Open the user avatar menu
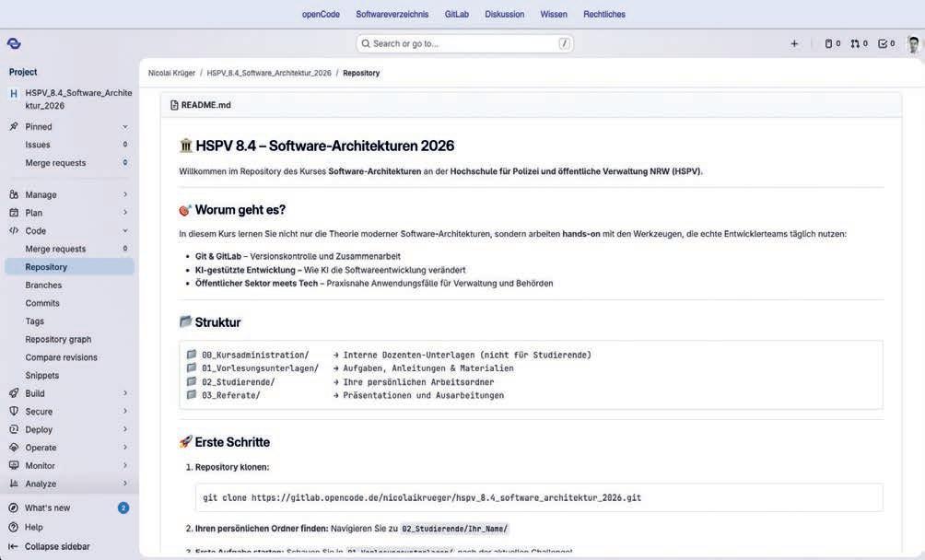Viewport: 925px width, 560px height. [914, 44]
